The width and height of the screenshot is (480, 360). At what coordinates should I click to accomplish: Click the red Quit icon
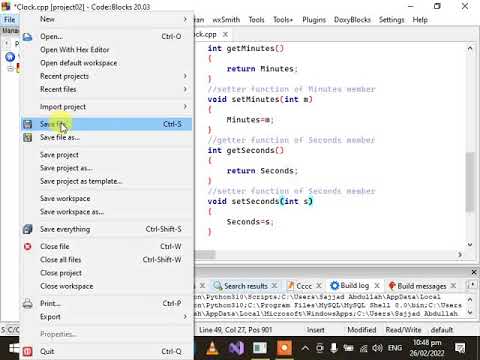(x=27, y=351)
